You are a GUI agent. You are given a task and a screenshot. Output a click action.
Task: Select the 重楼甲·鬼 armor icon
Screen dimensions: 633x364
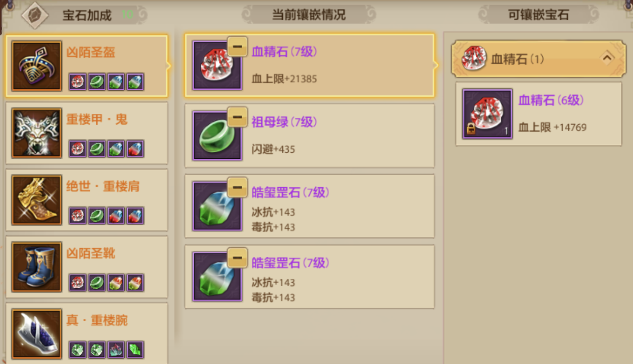[37, 133]
